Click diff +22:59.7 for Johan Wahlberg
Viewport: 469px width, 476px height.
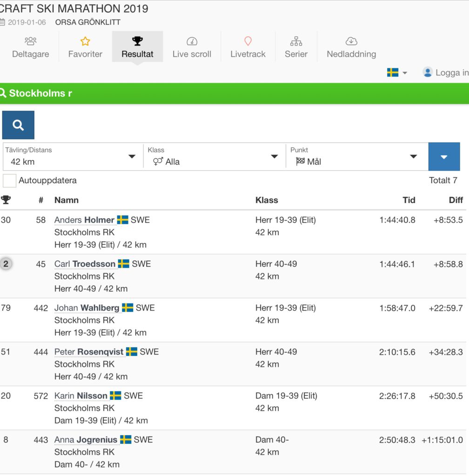pyautogui.click(x=446, y=308)
